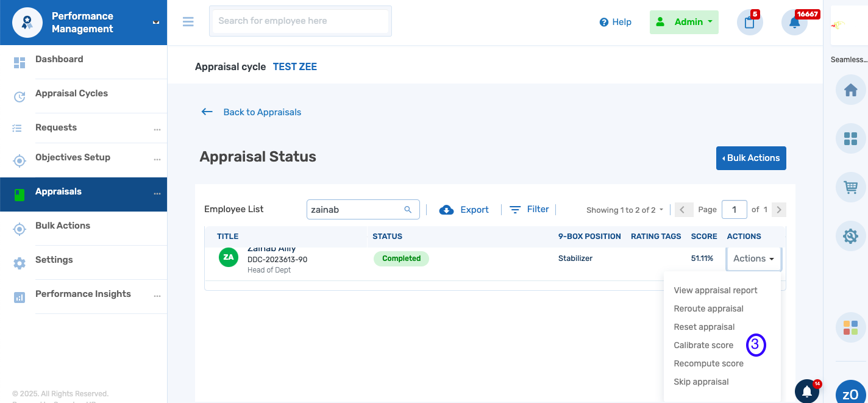Click the cart icon with badge 5
This screenshot has width=868, height=403.
pos(749,23)
